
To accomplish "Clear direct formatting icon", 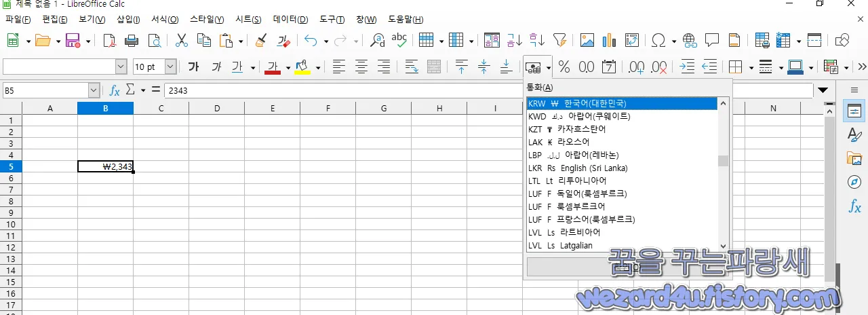I will (x=284, y=41).
